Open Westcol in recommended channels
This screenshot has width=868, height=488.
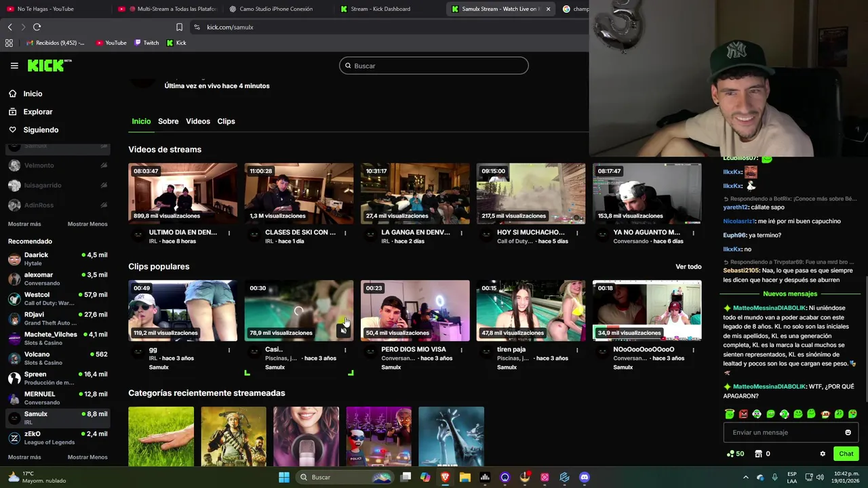click(58, 299)
